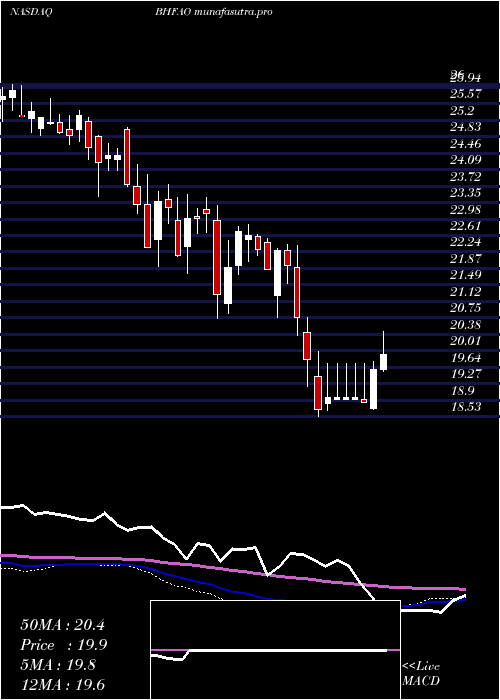
Task: Click the 20.75 price axis label
Action: click(465, 308)
